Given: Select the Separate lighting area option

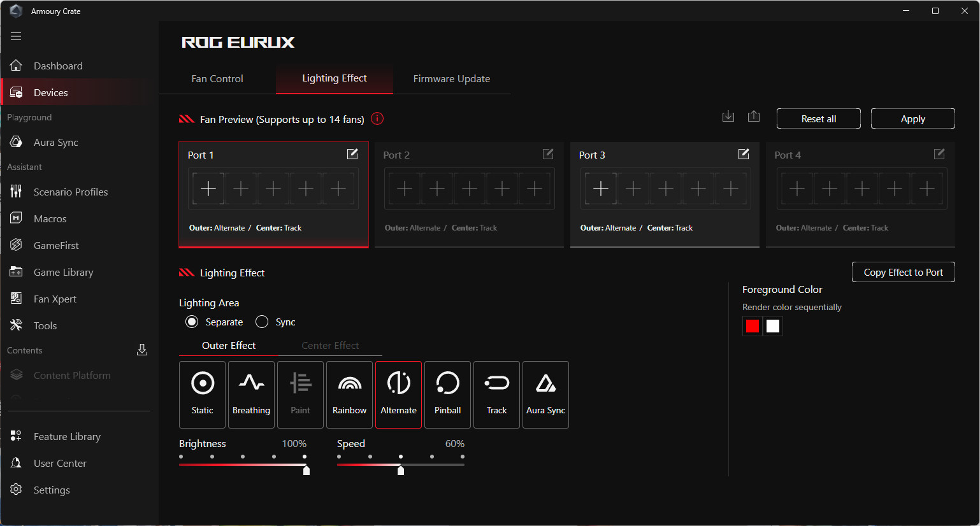Looking at the screenshot, I should coord(192,322).
